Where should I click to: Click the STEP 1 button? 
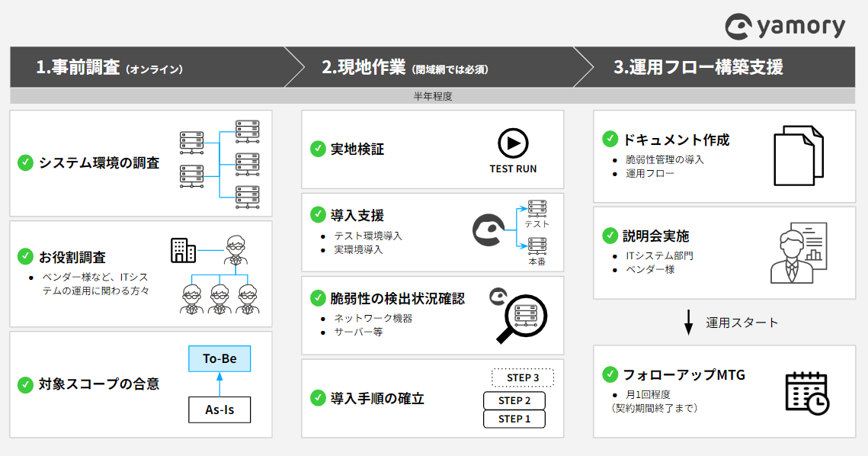pos(514,418)
